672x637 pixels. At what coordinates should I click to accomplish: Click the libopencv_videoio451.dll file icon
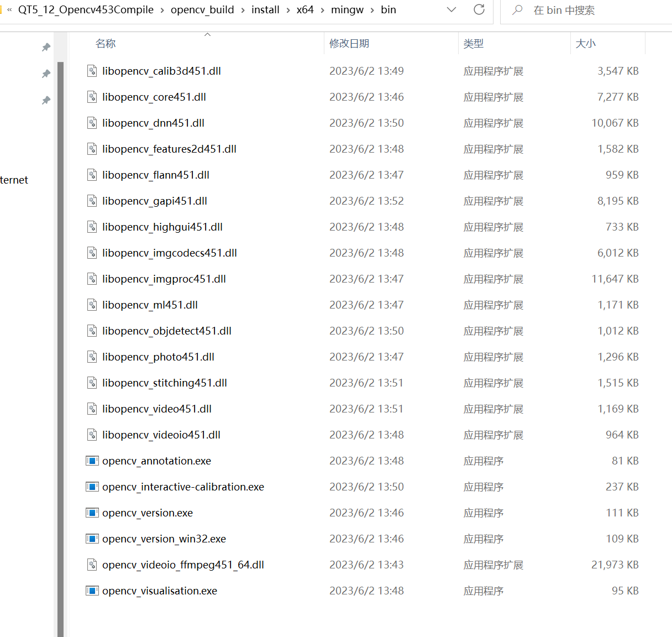click(92, 435)
